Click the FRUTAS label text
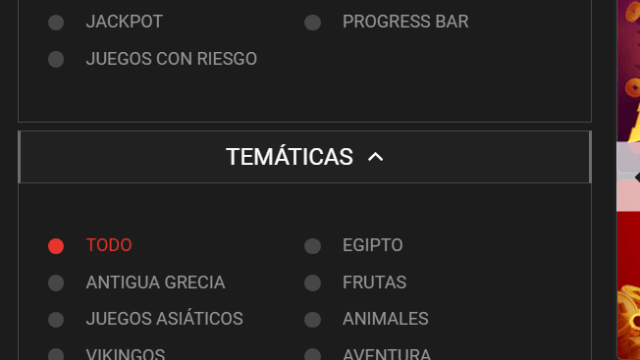Screen dimensions: 640x360 click(x=374, y=282)
